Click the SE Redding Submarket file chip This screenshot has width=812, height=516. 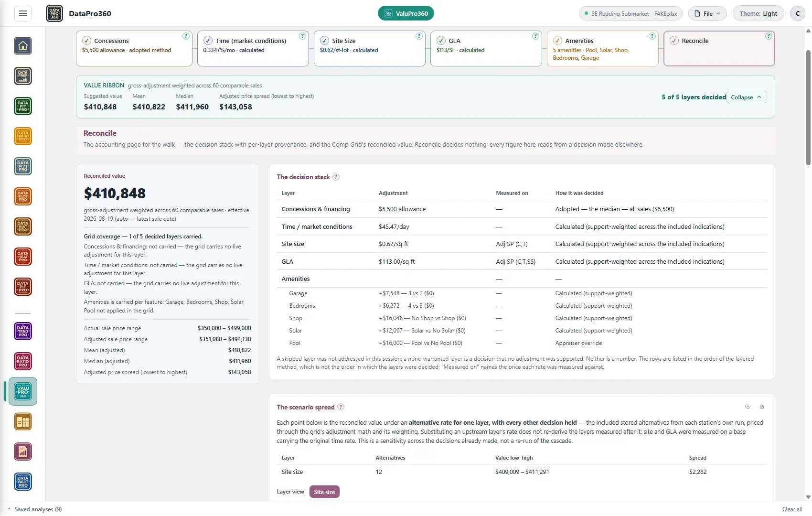tap(630, 13)
